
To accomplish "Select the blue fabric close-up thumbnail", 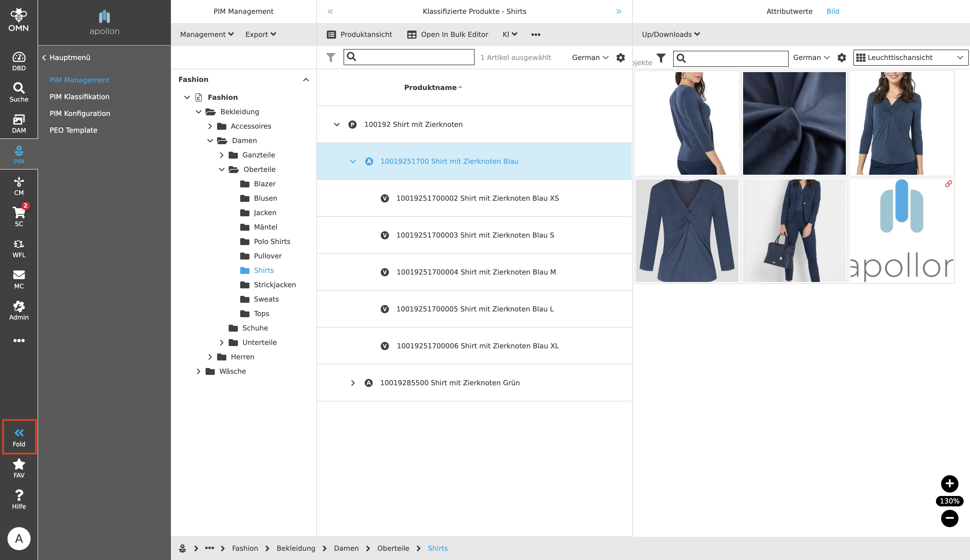I will click(x=794, y=123).
